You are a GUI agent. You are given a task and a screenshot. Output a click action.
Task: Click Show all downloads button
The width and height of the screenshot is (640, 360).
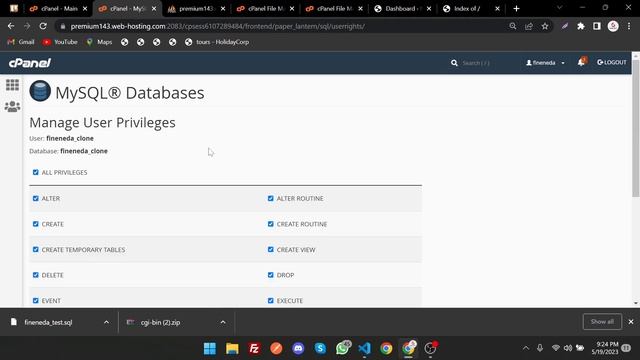(x=602, y=322)
